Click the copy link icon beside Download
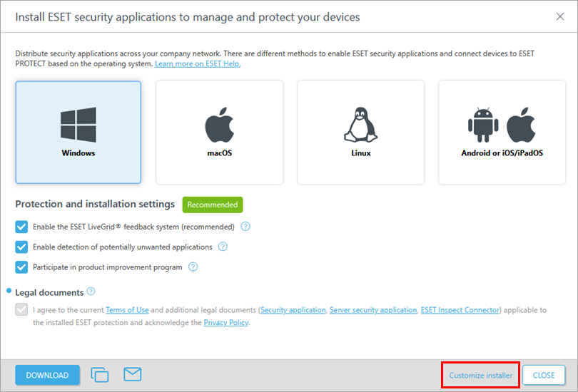Image resolution: width=578 pixels, height=392 pixels. click(x=100, y=375)
